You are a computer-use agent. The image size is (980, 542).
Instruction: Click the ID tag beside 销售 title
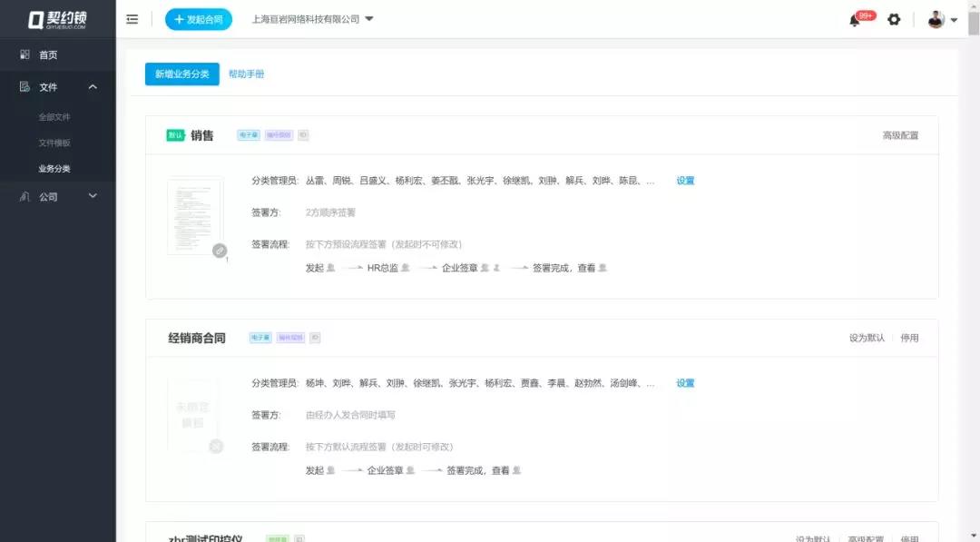click(303, 135)
